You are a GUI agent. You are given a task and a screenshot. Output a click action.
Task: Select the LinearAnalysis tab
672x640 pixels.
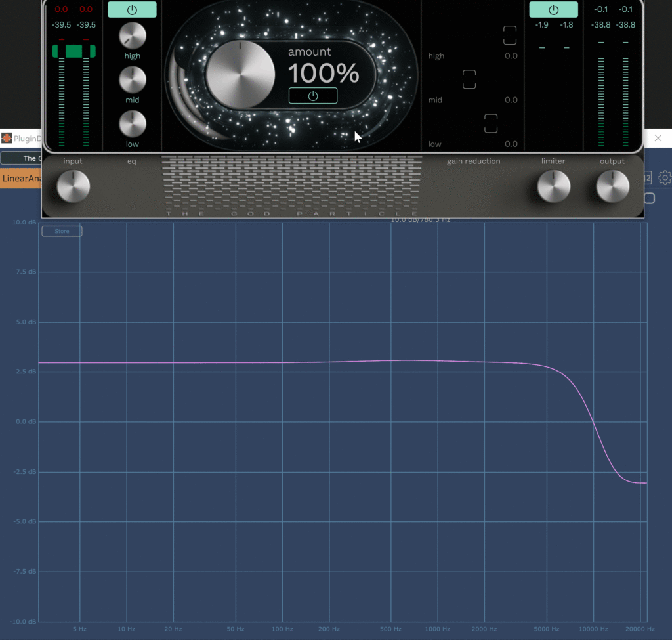click(x=21, y=179)
